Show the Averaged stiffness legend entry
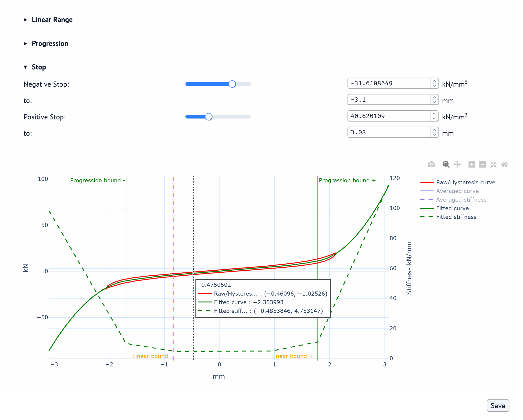Image resolution: width=523 pixels, height=420 pixels. 453,200
